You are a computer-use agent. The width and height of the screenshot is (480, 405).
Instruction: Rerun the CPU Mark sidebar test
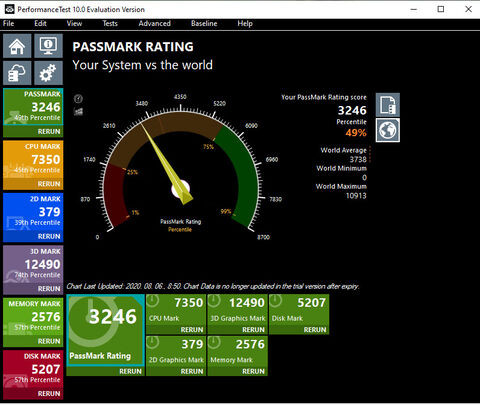(49, 184)
